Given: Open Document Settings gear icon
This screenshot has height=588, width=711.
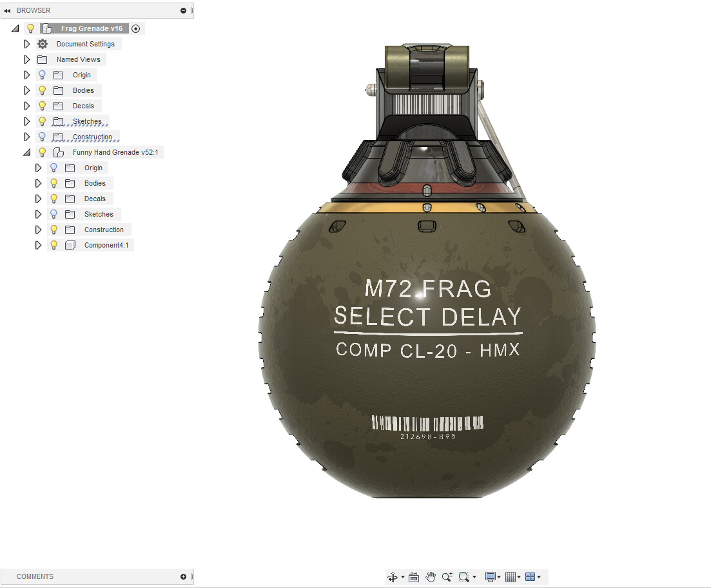Looking at the screenshot, I should (x=42, y=44).
